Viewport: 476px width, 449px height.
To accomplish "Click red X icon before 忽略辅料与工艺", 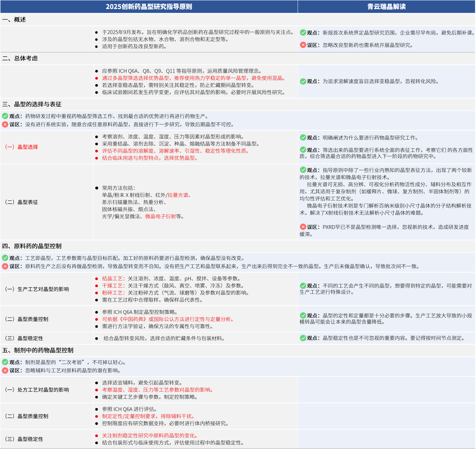I will [x=5, y=370].
